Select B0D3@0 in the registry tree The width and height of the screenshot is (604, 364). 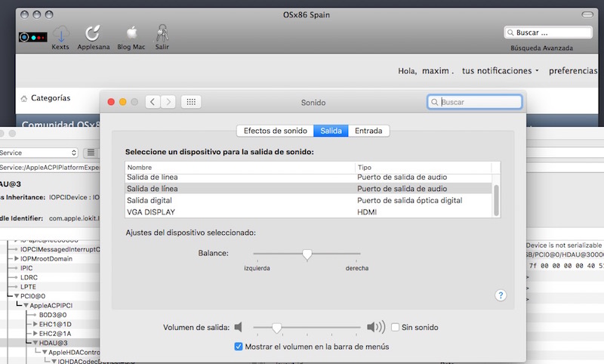(x=53, y=315)
